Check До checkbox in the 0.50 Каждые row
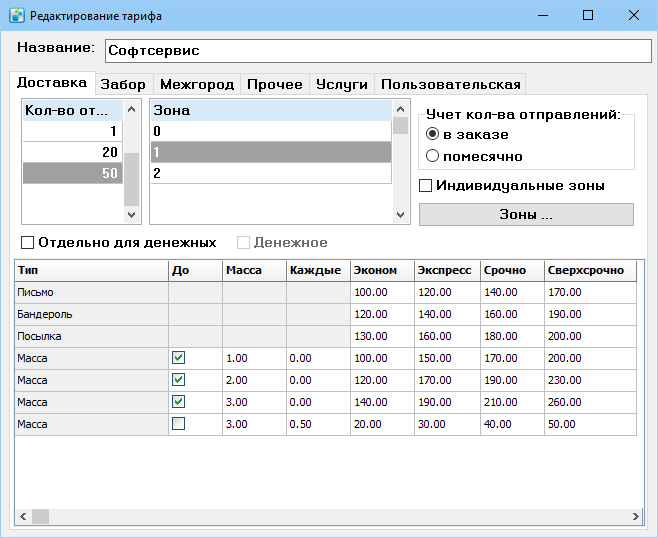This screenshot has width=658, height=538. pyautogui.click(x=178, y=424)
